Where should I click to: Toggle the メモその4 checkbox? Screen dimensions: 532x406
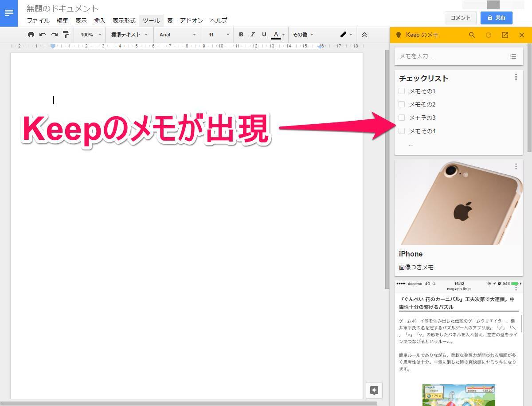(402, 131)
